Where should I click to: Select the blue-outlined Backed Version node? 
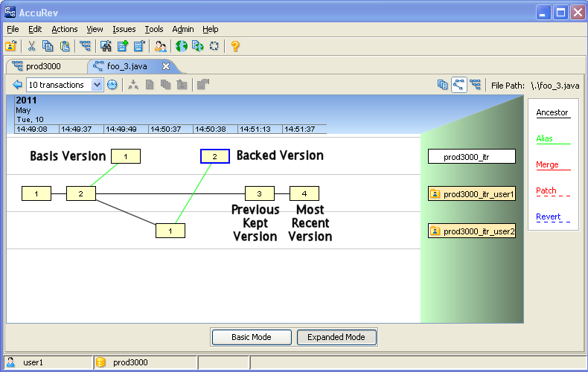pos(214,156)
